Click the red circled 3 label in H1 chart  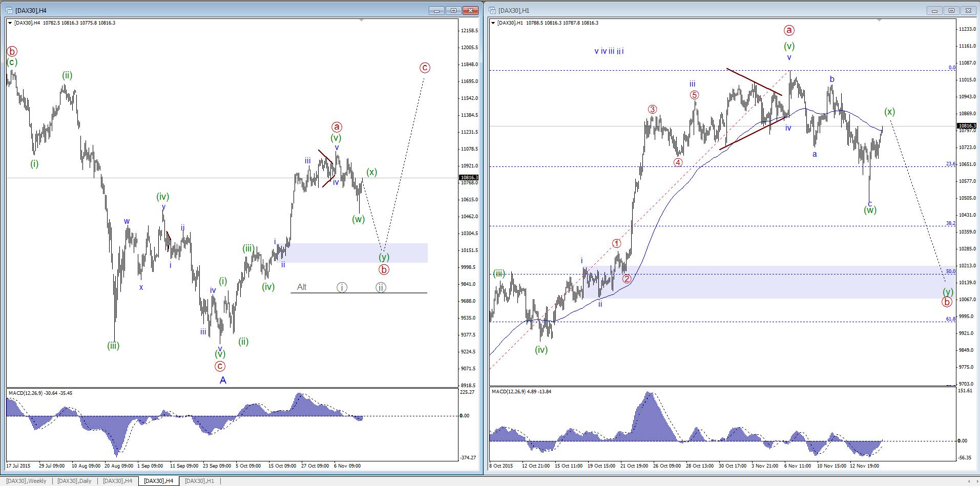pos(652,109)
